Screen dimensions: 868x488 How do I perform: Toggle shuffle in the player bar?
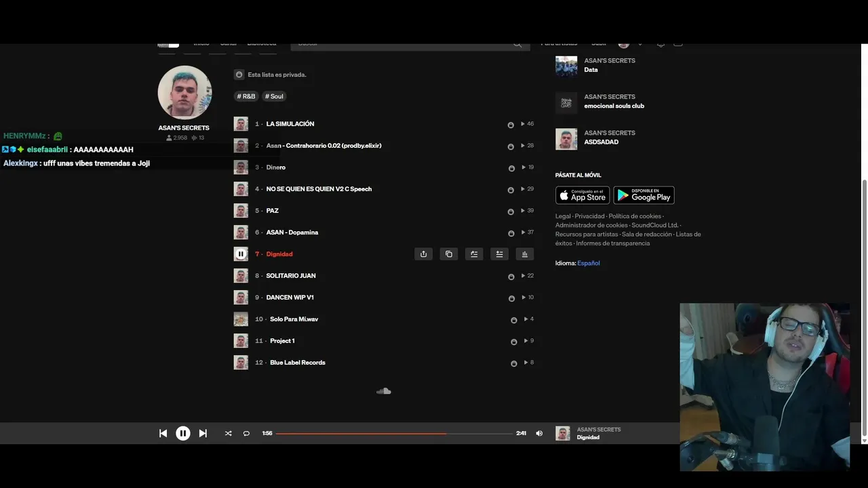pyautogui.click(x=228, y=433)
